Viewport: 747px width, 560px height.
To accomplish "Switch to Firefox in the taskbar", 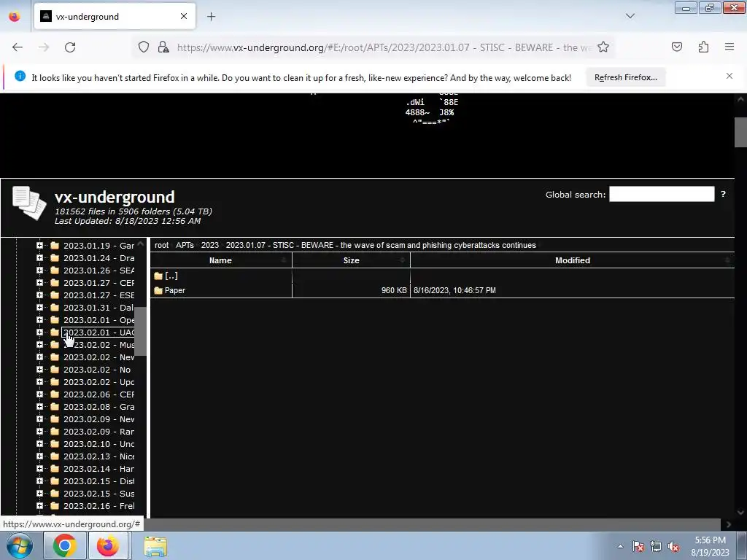I will click(x=108, y=545).
